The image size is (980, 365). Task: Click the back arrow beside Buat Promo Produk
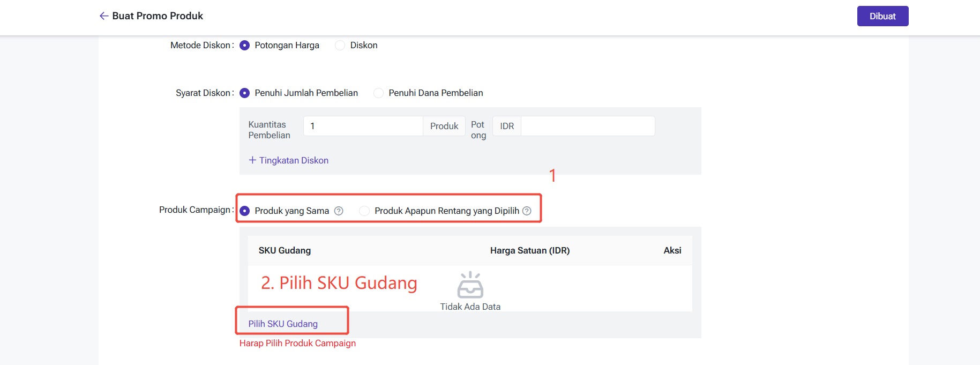point(104,16)
